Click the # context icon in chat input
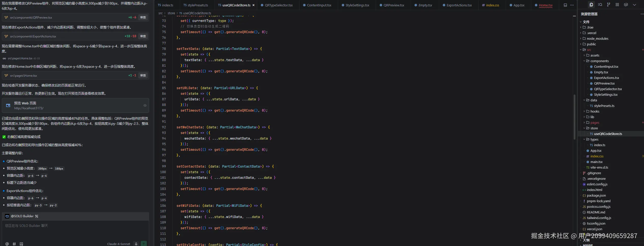Screen dimensions: 644x246 point(14,244)
